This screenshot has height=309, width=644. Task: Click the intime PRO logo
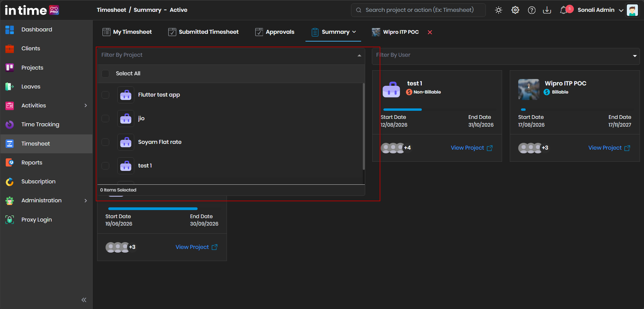(32, 10)
